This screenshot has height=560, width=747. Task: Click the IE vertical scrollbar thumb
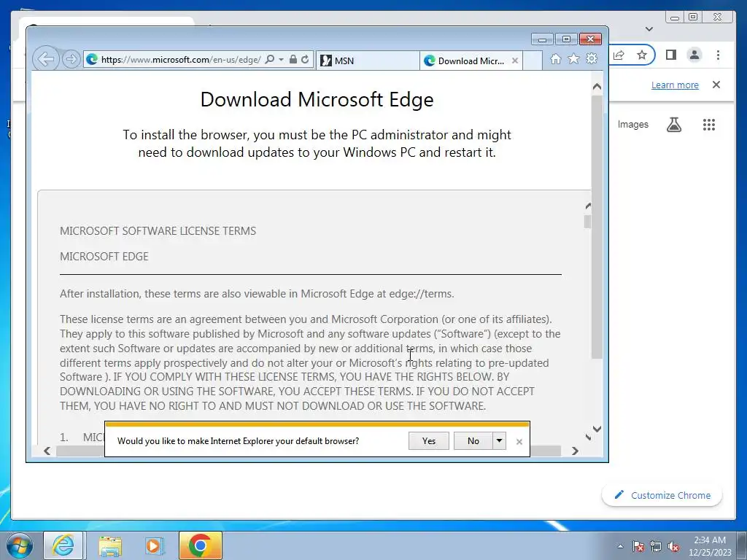[x=597, y=227]
